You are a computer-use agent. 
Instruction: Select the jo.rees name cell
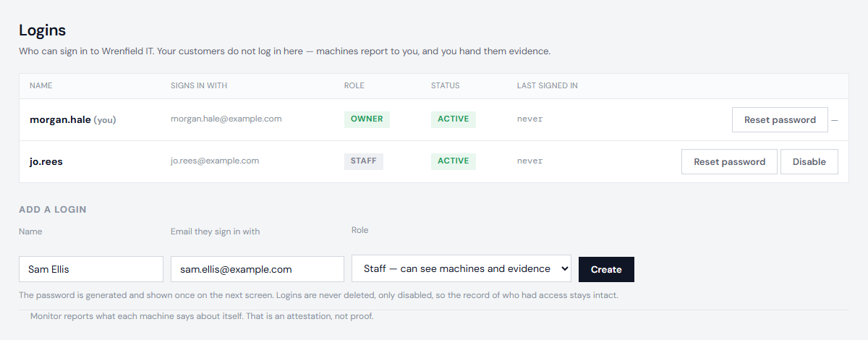[x=46, y=161]
